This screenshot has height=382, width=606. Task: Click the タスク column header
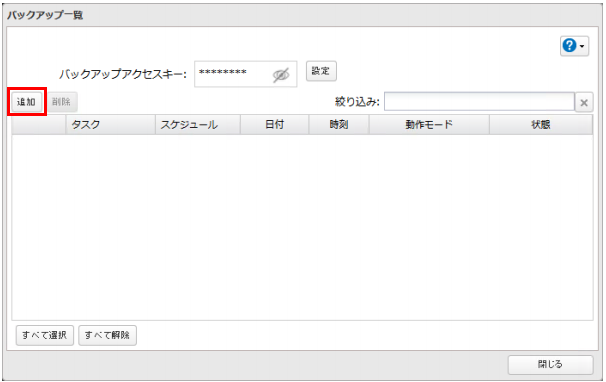pyautogui.click(x=111, y=124)
